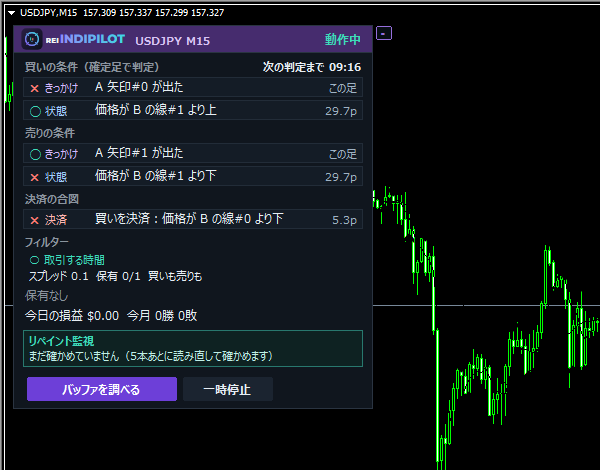Click the circle icon on the sell きっかけ row
Screen dimensions: 600x470
[x=35, y=154]
